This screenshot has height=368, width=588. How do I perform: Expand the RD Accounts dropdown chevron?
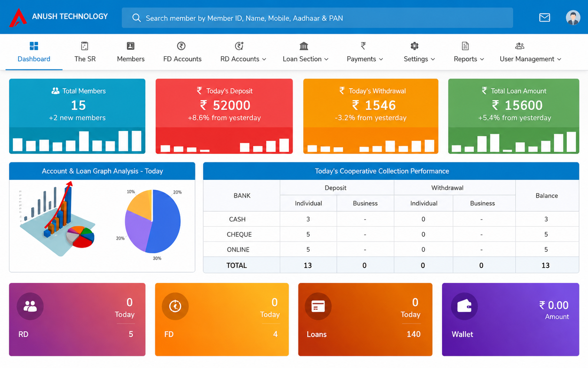(264, 59)
